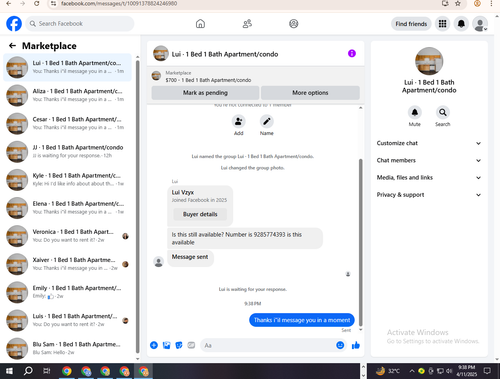Edit the group name with the Name pencil

coord(267,121)
